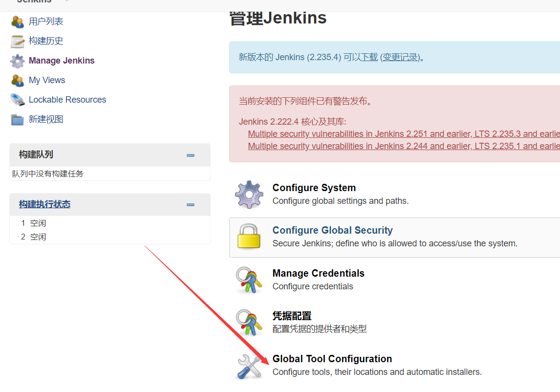The height and width of the screenshot is (392, 560).
Task: Click the 凭据配置 keys icon
Action: click(x=249, y=322)
